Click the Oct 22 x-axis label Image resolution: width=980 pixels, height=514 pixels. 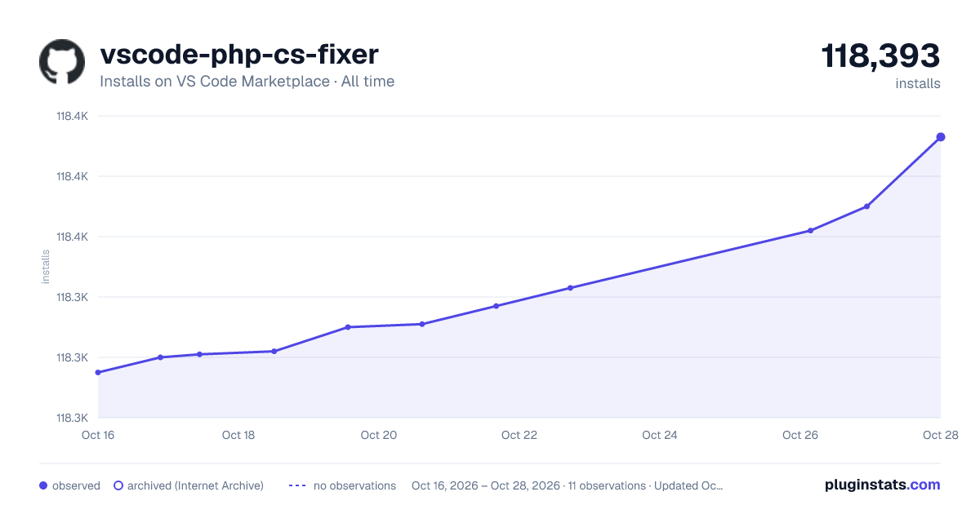519,435
